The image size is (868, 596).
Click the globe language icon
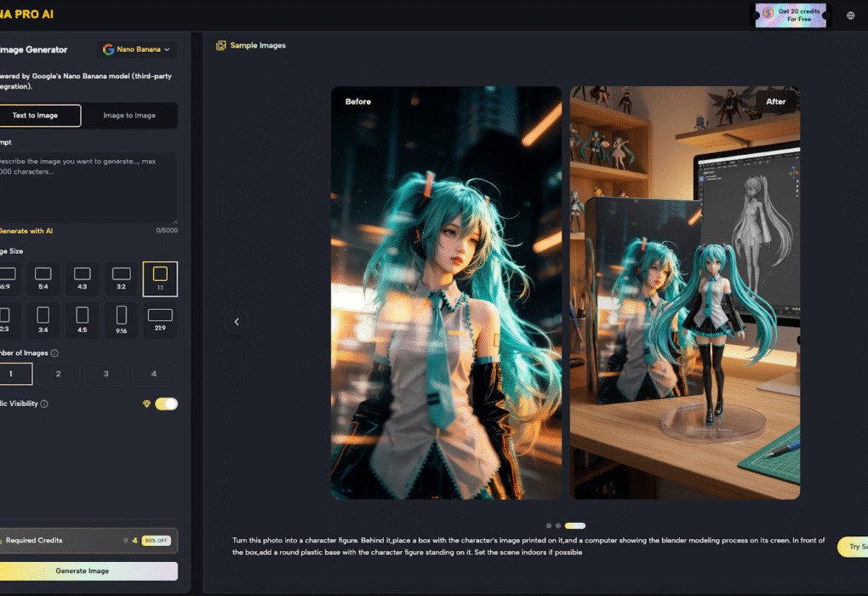[x=851, y=15]
